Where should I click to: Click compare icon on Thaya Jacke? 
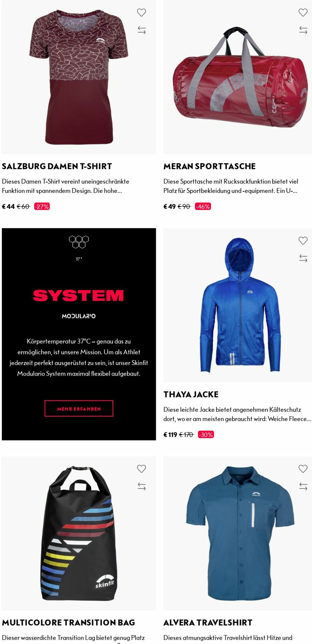(x=303, y=258)
